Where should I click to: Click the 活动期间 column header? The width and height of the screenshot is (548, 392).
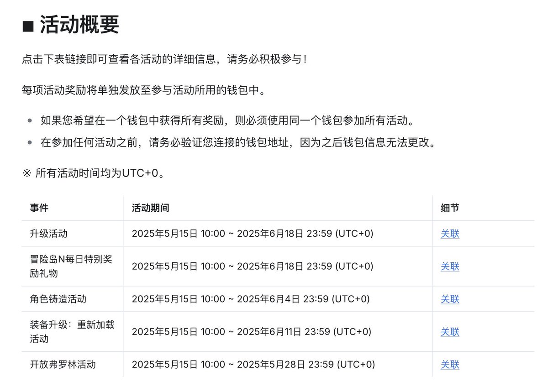[151, 208]
